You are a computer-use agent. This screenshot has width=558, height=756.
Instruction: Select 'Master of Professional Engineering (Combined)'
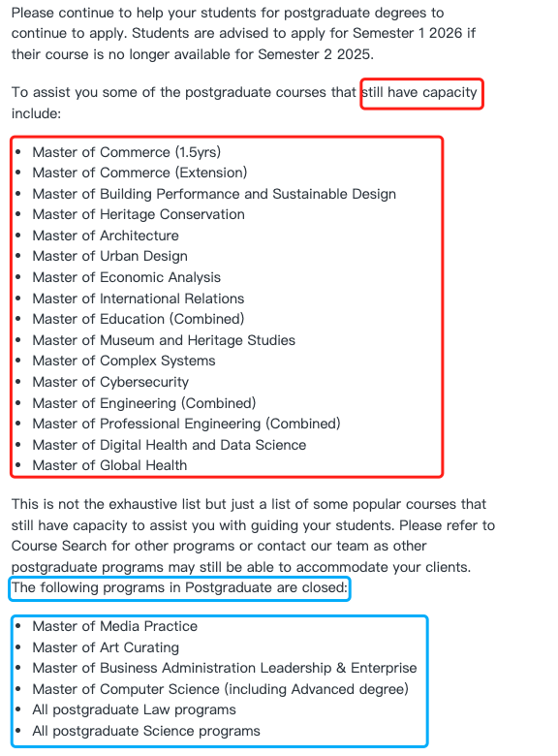[186, 424]
